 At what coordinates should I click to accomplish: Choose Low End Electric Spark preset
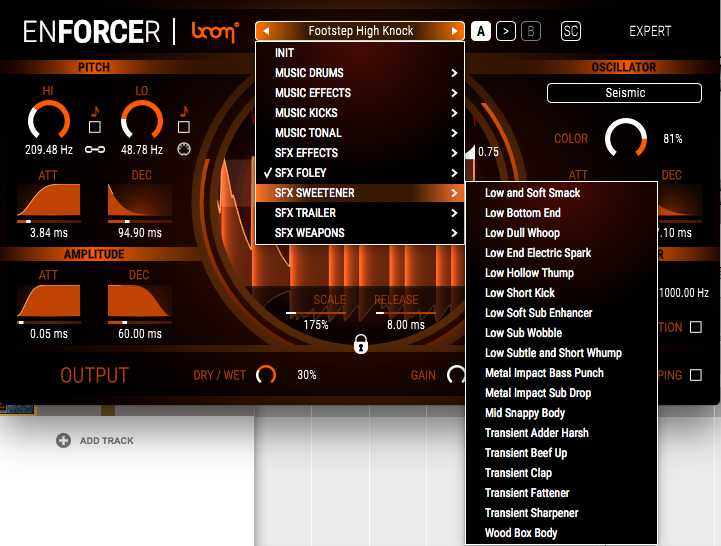point(561,253)
